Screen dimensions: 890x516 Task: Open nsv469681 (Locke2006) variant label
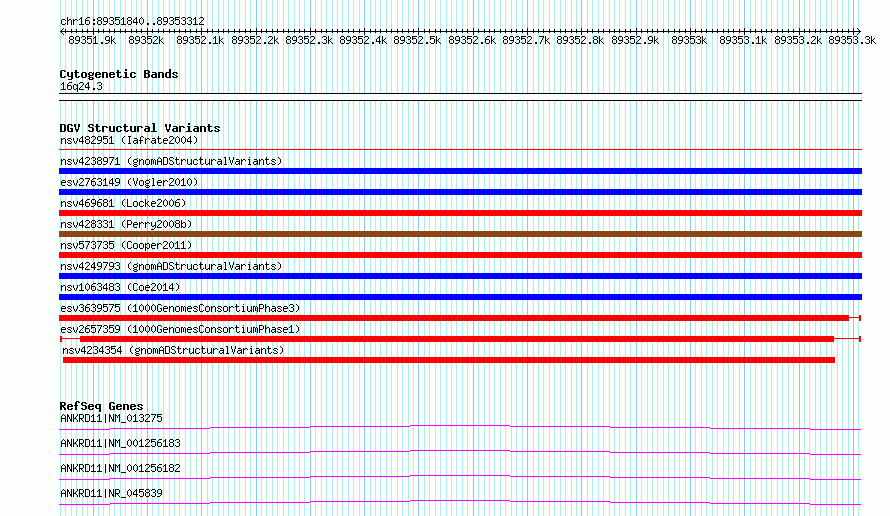tap(123, 203)
